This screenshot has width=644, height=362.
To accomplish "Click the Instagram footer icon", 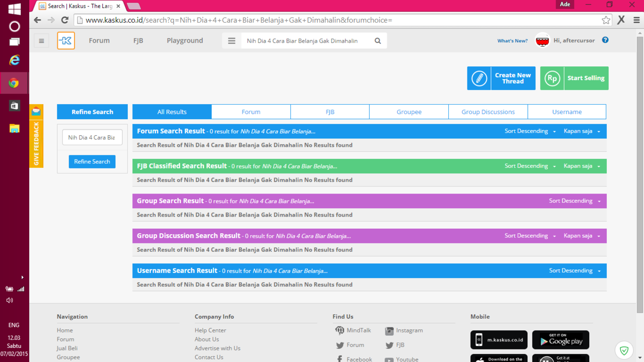I will tap(389, 331).
